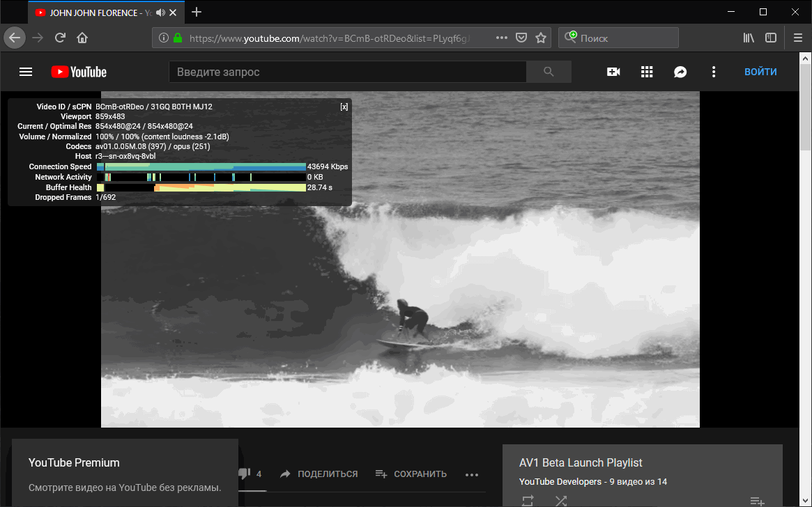This screenshot has height=507, width=812.
Task: Open the create video camera icon
Action: pos(613,72)
